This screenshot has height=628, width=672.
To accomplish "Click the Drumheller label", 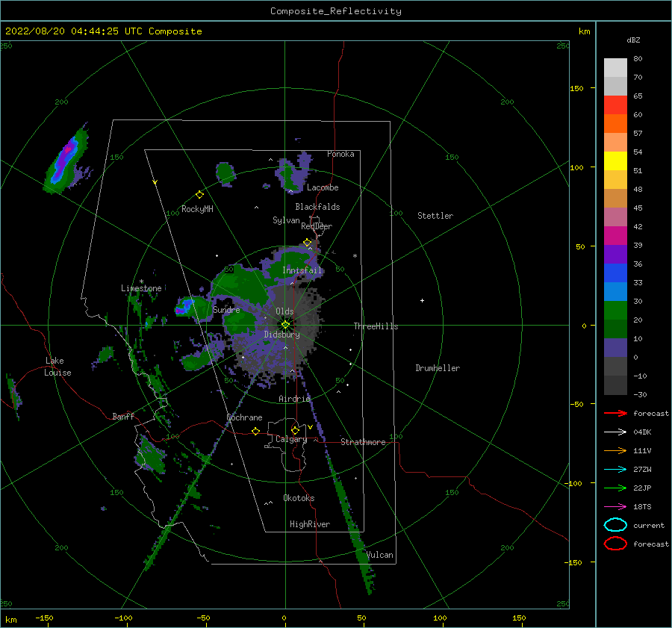I will point(438,368).
